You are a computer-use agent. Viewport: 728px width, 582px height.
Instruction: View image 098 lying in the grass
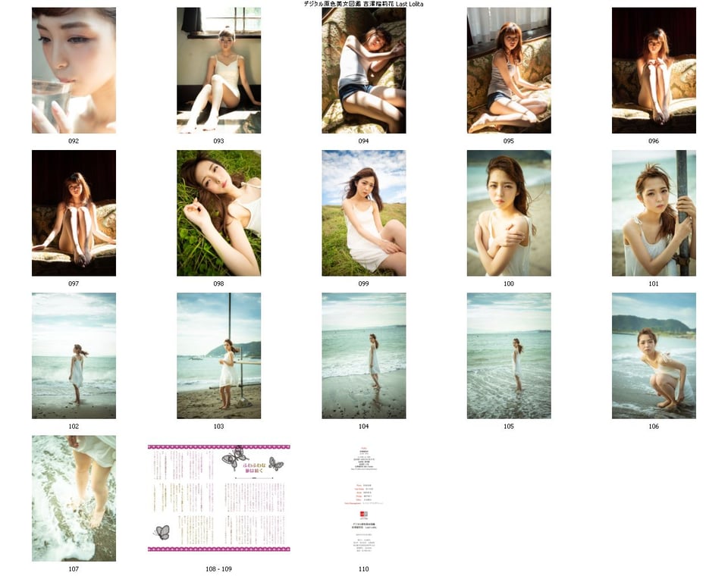coord(218,213)
